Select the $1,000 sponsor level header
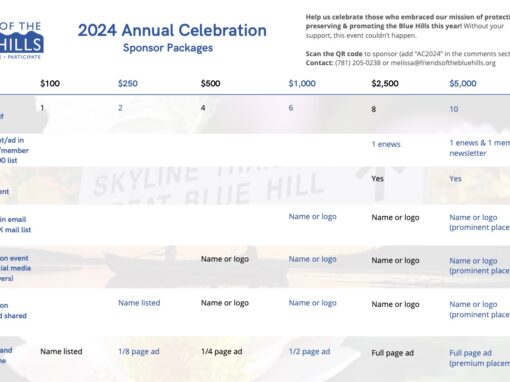The height and width of the screenshot is (382, 510). 302,83
